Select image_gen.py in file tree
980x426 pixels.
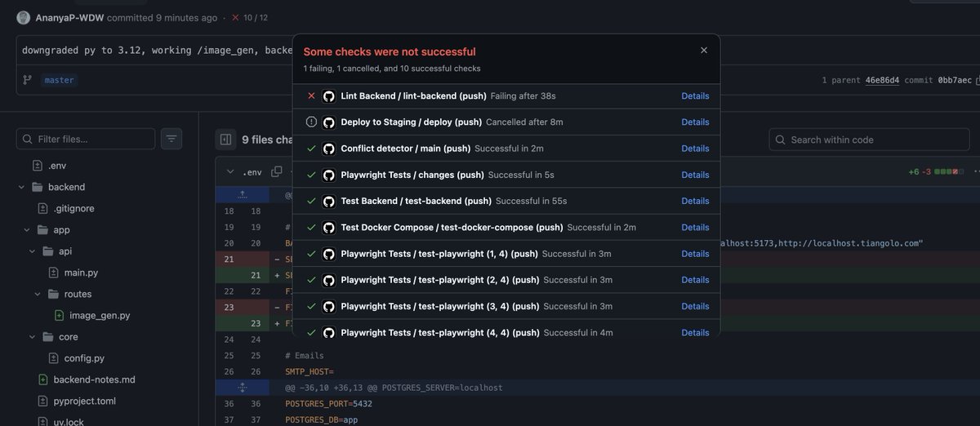(100, 315)
